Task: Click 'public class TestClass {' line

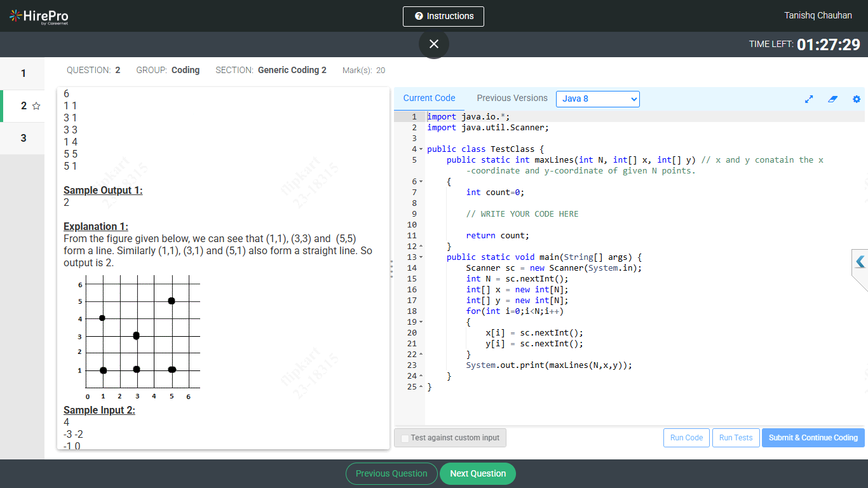Action: pos(485,149)
